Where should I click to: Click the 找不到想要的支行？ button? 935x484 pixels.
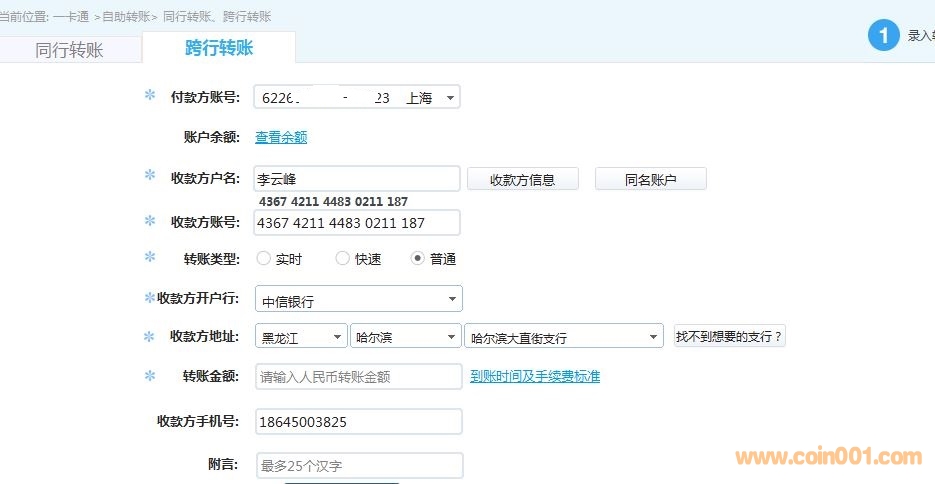click(730, 336)
